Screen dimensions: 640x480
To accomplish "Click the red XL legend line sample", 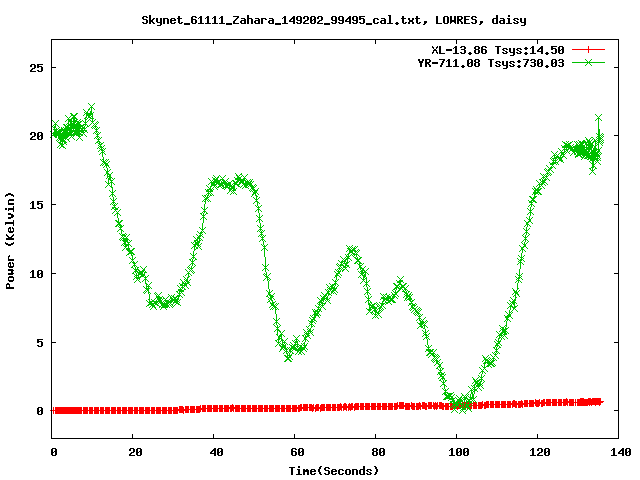I will 590,49.
